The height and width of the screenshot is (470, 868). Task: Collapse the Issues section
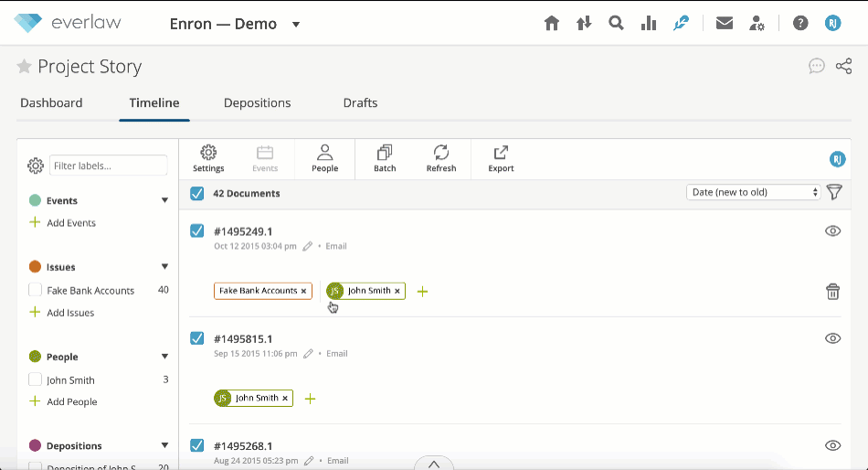tap(164, 267)
